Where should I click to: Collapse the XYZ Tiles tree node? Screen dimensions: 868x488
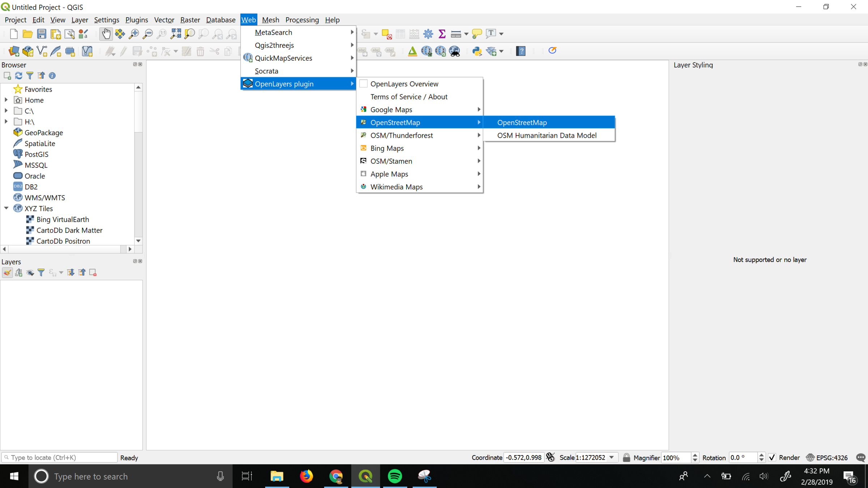6,208
